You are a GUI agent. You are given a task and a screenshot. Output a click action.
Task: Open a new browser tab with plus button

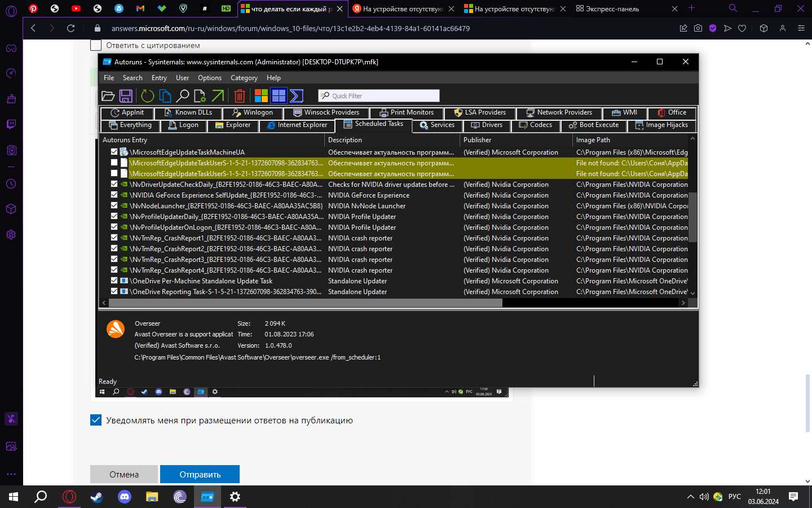click(691, 8)
